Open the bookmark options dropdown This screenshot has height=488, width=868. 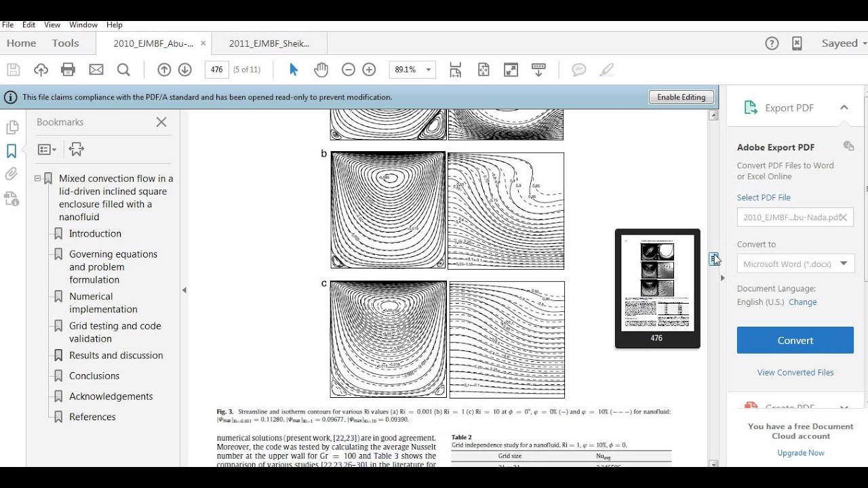click(47, 149)
